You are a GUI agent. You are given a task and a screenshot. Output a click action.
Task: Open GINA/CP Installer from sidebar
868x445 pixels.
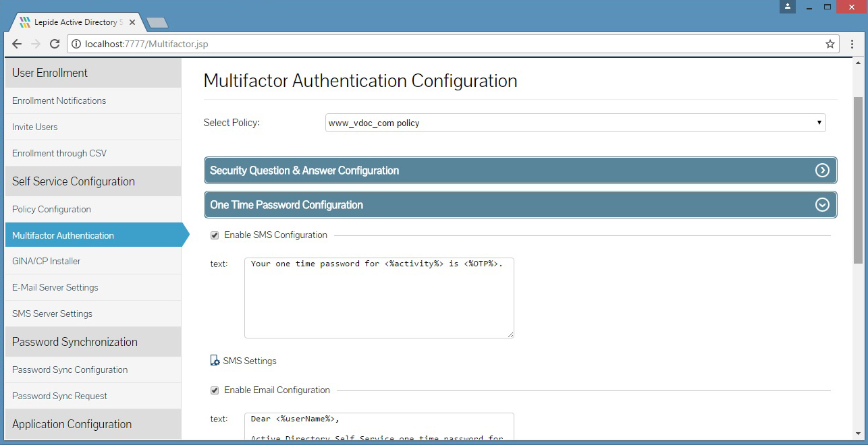pos(46,261)
